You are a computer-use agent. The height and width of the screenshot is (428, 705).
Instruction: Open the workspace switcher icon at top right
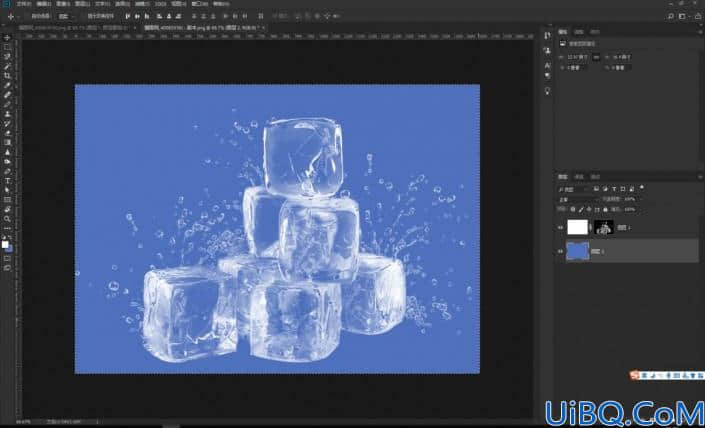tap(682, 16)
